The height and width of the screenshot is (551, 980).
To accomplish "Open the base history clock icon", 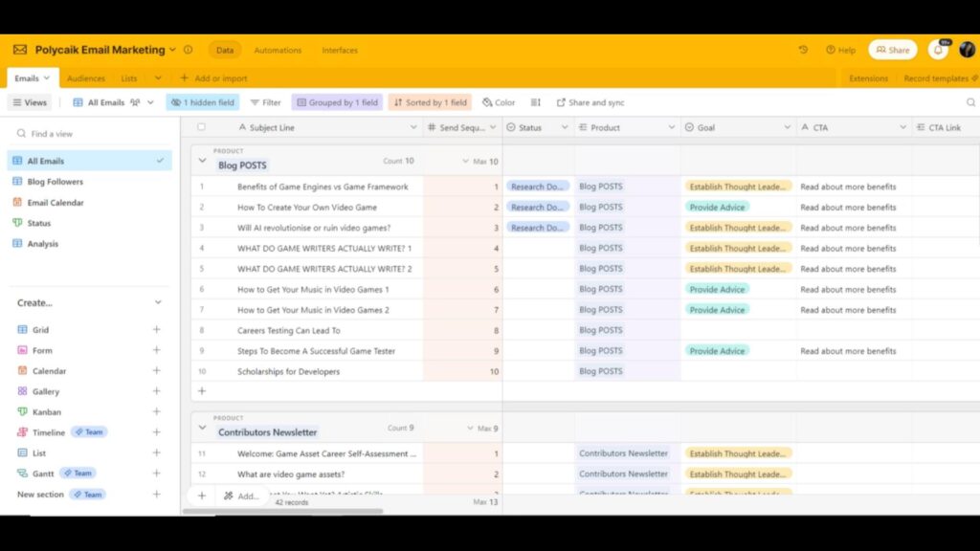I will pos(803,50).
